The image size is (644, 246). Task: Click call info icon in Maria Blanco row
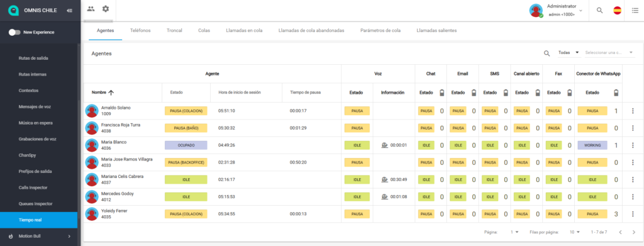(x=384, y=145)
